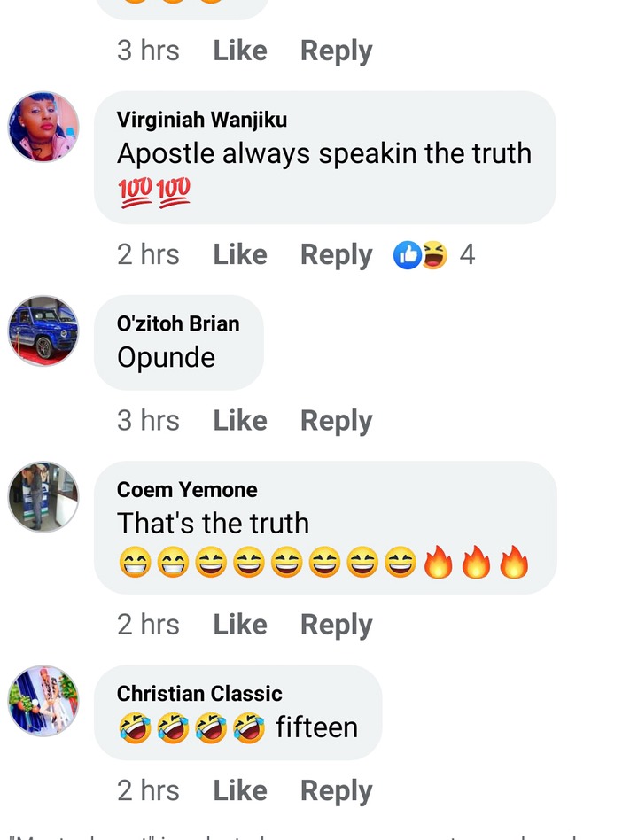Like the topmost partially visible comment
This screenshot has height=840, width=638.
click(240, 51)
